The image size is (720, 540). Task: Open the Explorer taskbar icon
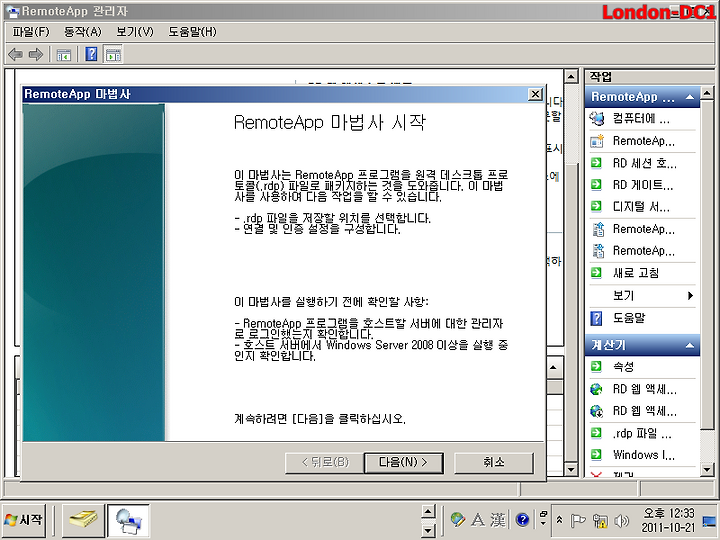pyautogui.click(x=83, y=521)
